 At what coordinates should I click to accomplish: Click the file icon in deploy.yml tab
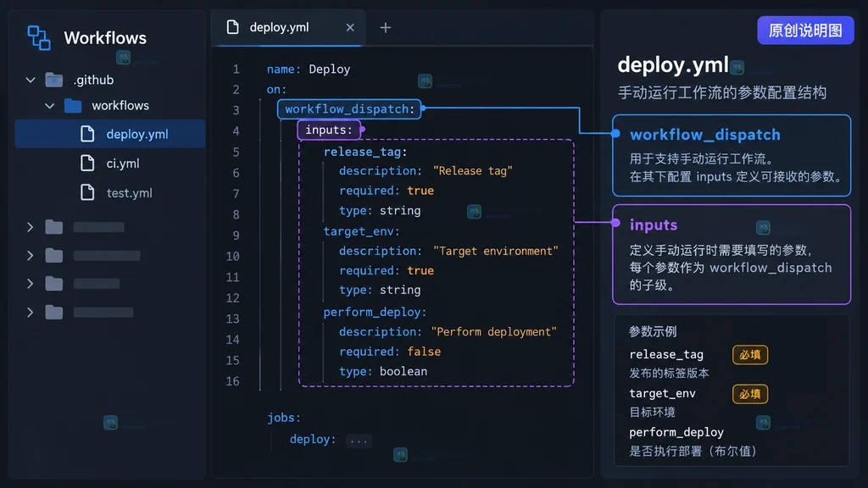pyautogui.click(x=233, y=27)
